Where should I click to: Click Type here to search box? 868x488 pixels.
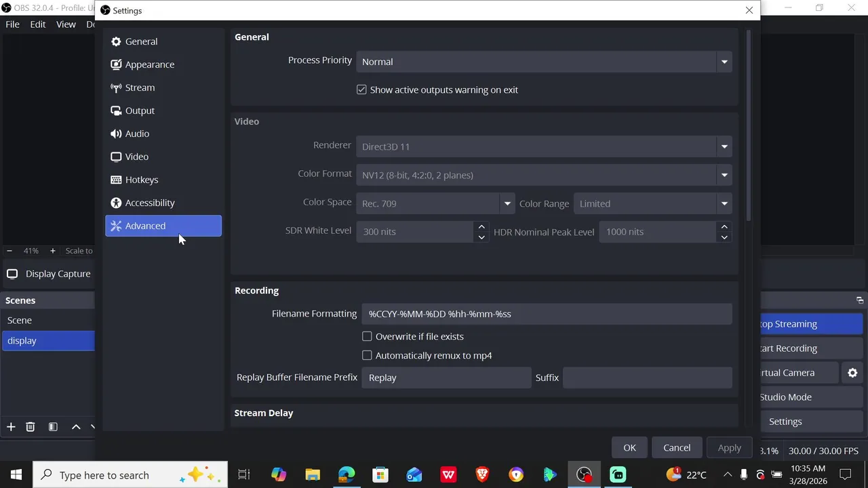pos(130,474)
